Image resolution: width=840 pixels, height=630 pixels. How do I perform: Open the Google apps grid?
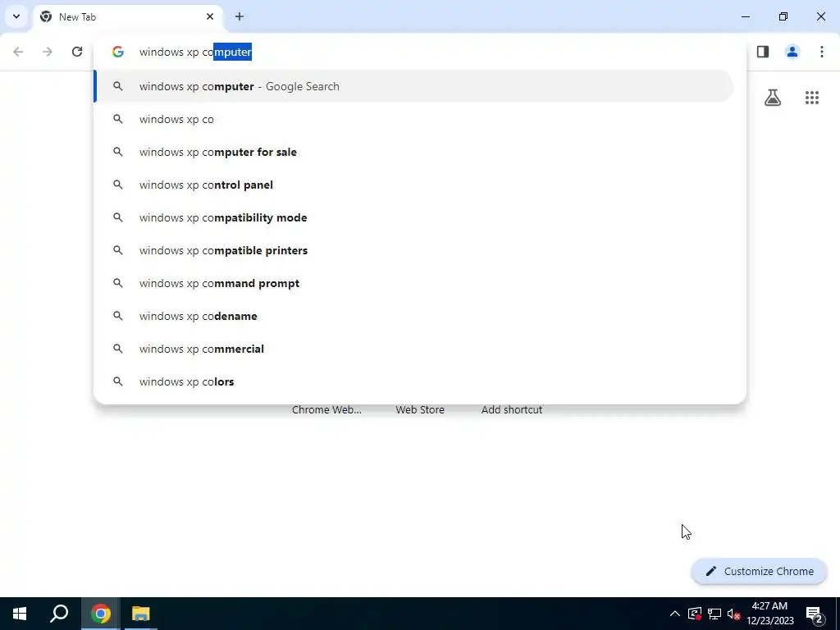(x=811, y=98)
